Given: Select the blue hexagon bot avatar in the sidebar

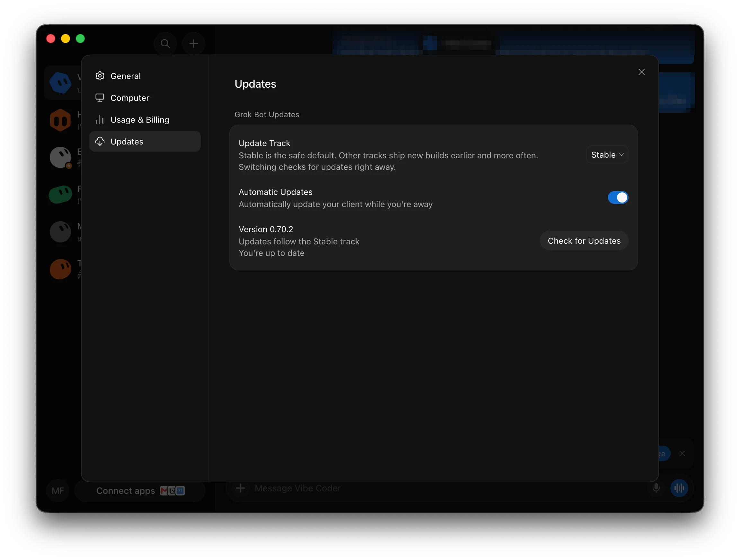Looking at the screenshot, I should [61, 83].
